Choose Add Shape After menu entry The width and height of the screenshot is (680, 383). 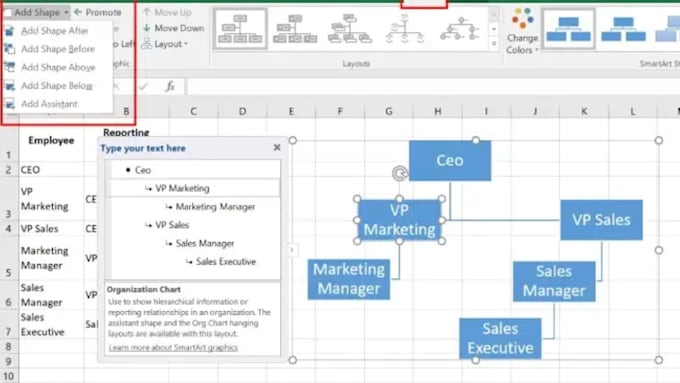(x=54, y=31)
